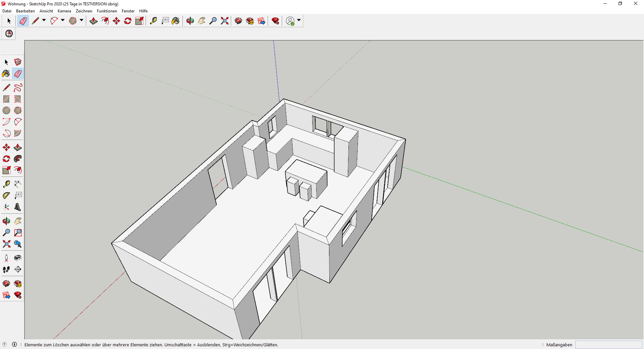The height and width of the screenshot is (349, 644).
Task: Select the Make Component tool
Action: (x=18, y=62)
